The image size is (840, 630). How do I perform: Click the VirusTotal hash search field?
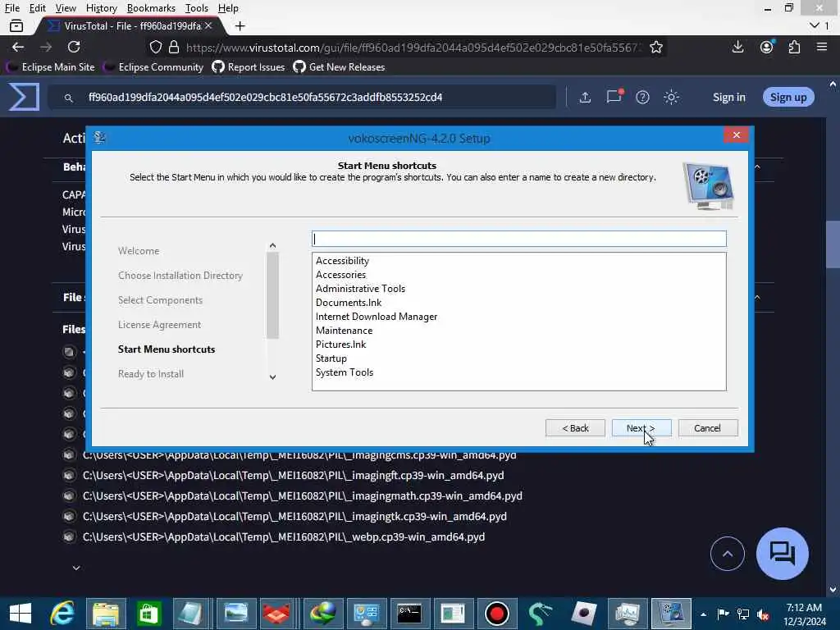coord(303,98)
